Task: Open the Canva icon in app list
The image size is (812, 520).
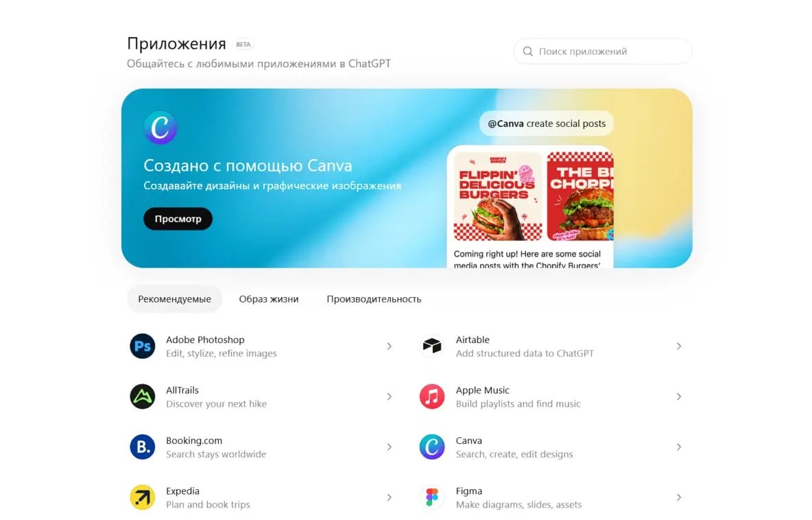Action: tap(432, 447)
